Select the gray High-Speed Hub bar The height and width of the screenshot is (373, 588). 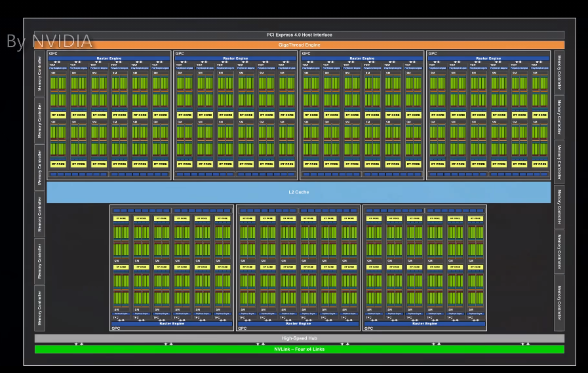(300, 338)
